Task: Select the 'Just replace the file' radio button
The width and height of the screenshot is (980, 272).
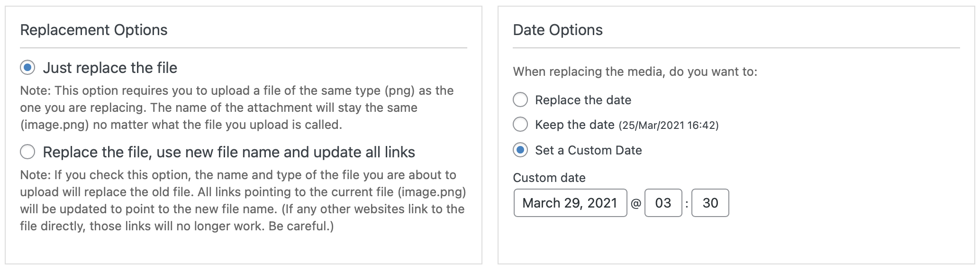Action: [x=27, y=68]
